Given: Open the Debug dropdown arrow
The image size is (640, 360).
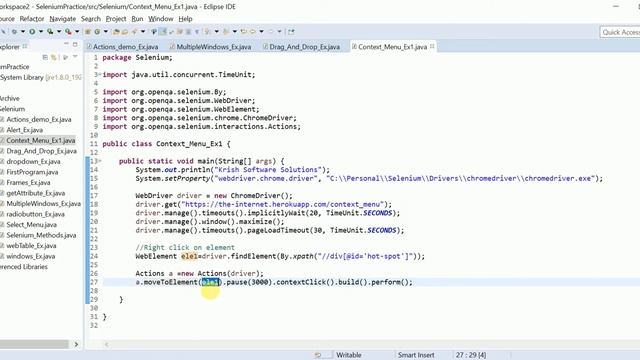Looking at the screenshot, I should (23, 31).
